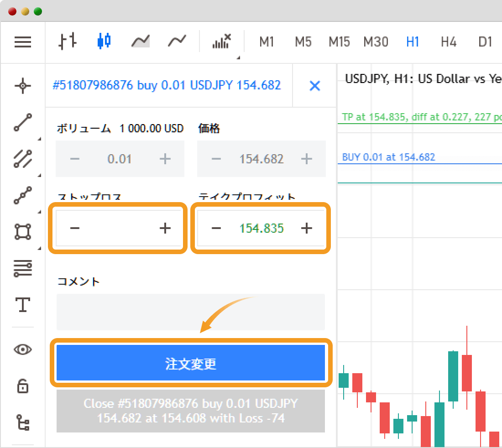Toggle visibility of drawn objects
Image resolution: width=502 pixels, height=448 pixels.
(23, 349)
